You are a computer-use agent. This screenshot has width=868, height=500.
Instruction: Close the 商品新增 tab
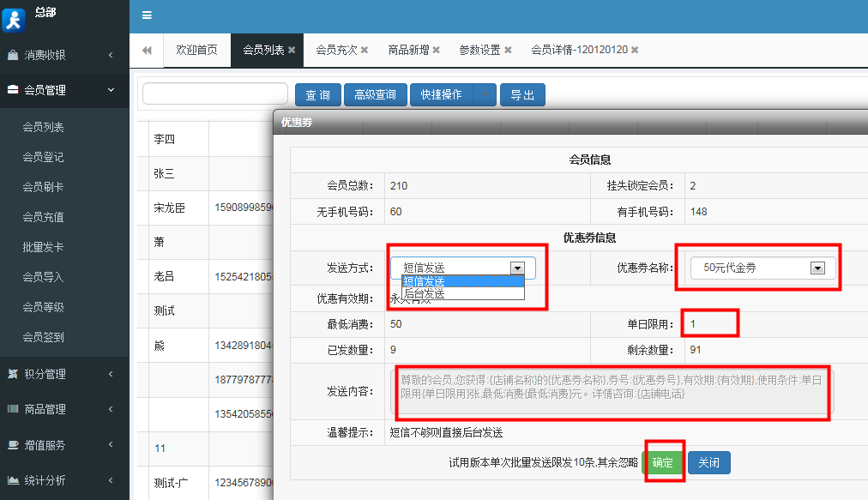point(436,50)
